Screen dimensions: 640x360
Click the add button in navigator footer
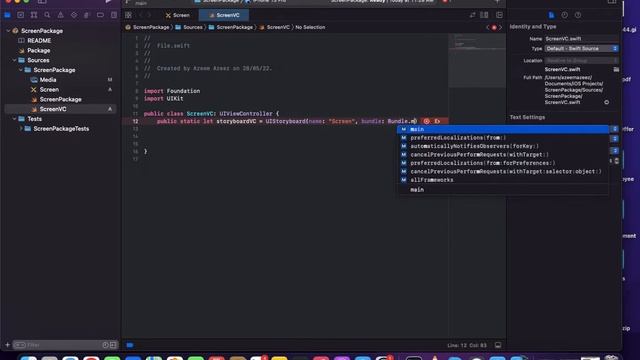tap(7, 345)
